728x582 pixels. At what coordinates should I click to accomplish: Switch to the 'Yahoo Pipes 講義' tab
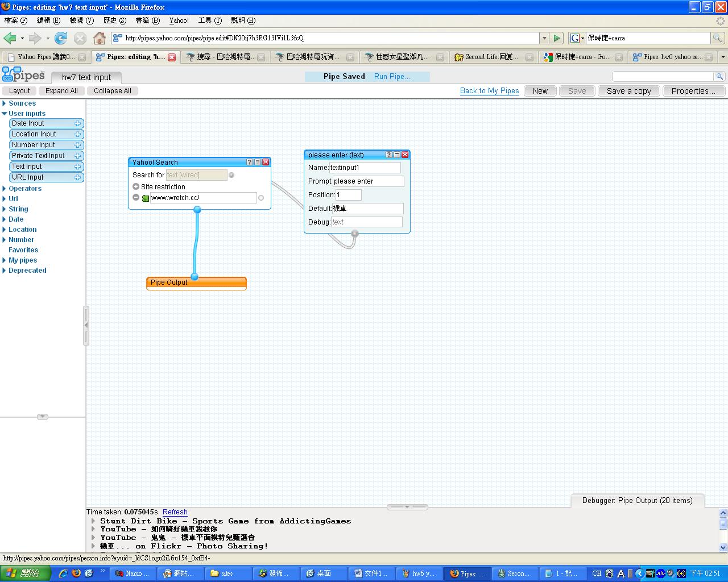[x=45, y=57]
